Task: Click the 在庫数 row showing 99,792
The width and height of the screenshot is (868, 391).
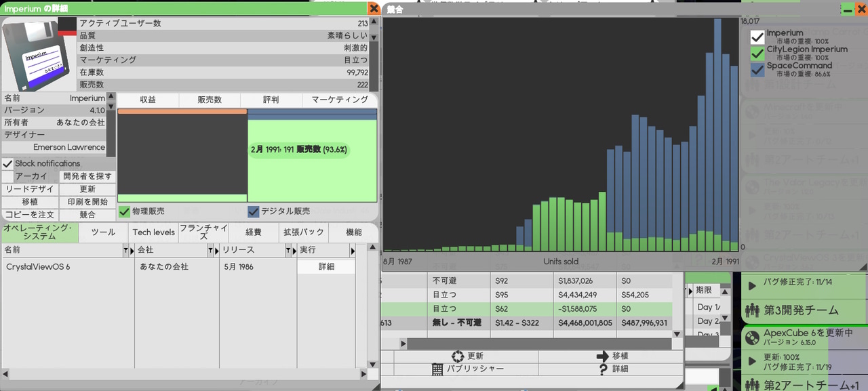Action: click(x=223, y=72)
